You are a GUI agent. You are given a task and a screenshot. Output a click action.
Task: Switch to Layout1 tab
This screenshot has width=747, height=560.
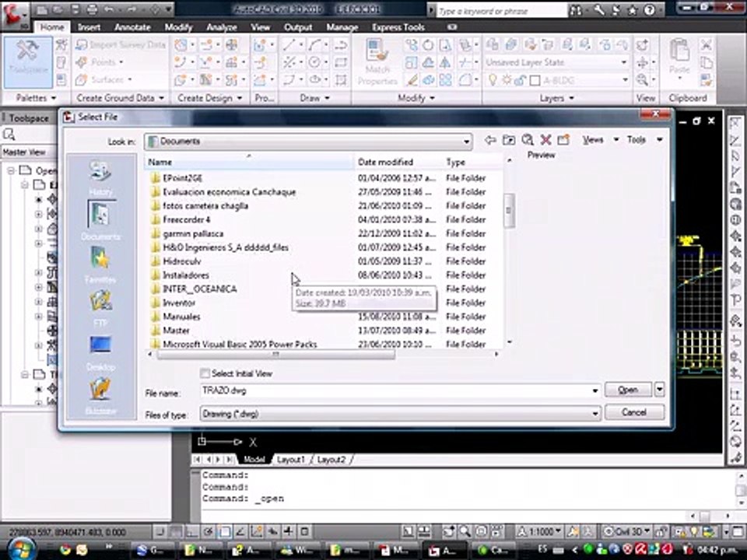click(290, 460)
